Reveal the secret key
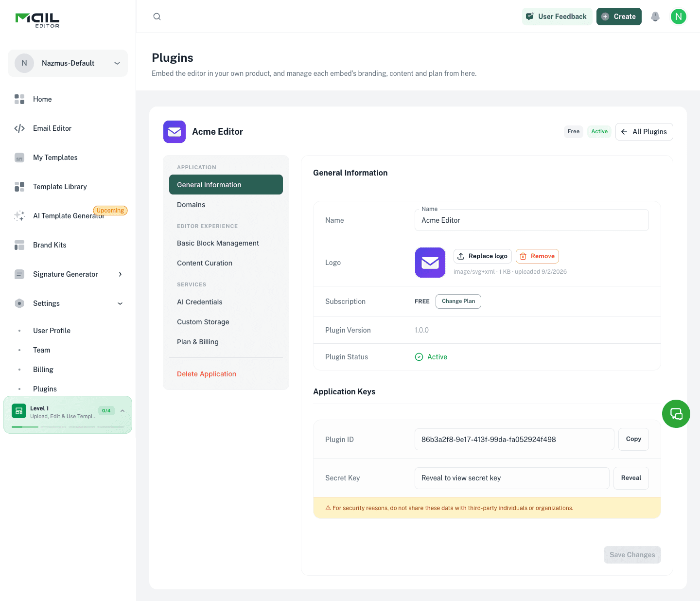The image size is (700, 601). [x=631, y=478]
